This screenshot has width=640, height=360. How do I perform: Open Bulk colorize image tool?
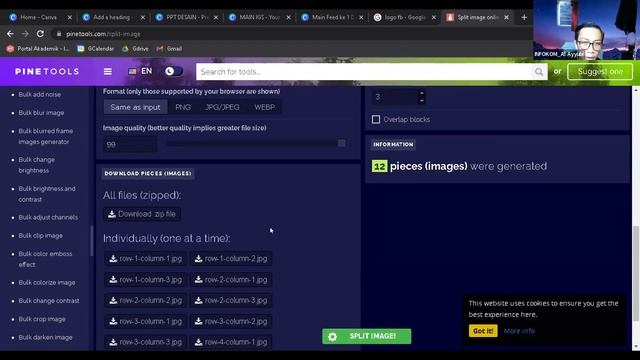point(47,282)
